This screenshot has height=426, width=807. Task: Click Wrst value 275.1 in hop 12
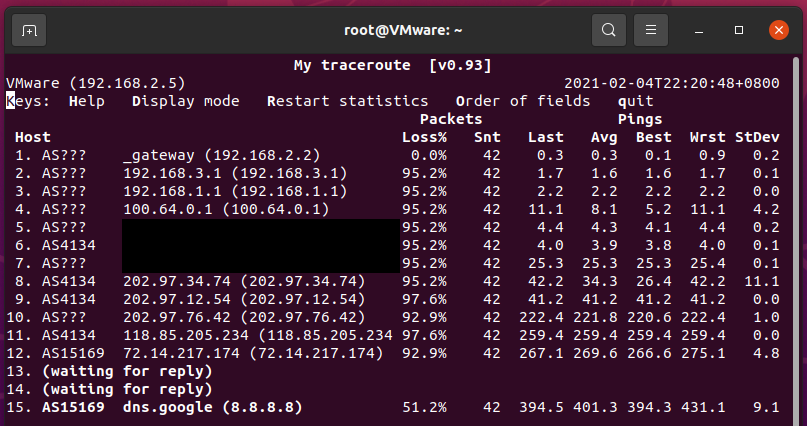[x=703, y=353]
